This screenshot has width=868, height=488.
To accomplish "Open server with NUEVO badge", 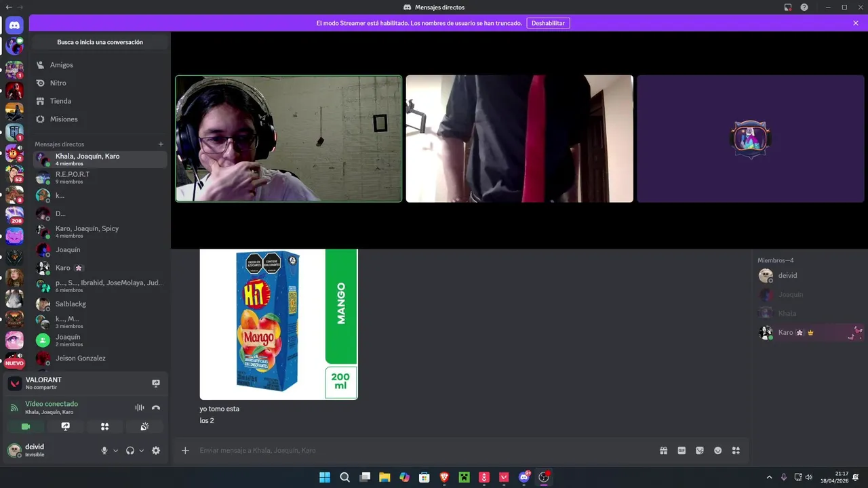I will (15, 360).
